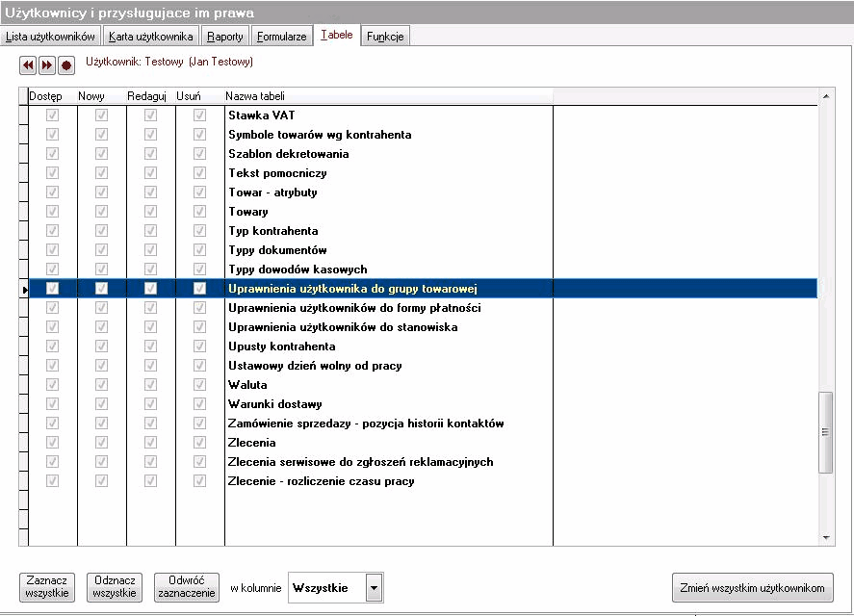The width and height of the screenshot is (854, 616).
Task: Click the Usuń column header
Action: [x=199, y=96]
